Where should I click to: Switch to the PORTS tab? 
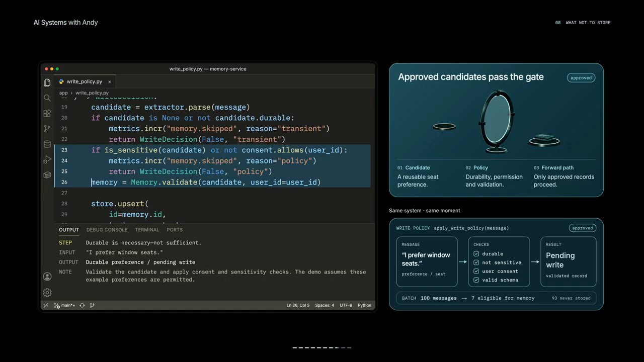pos(175,230)
